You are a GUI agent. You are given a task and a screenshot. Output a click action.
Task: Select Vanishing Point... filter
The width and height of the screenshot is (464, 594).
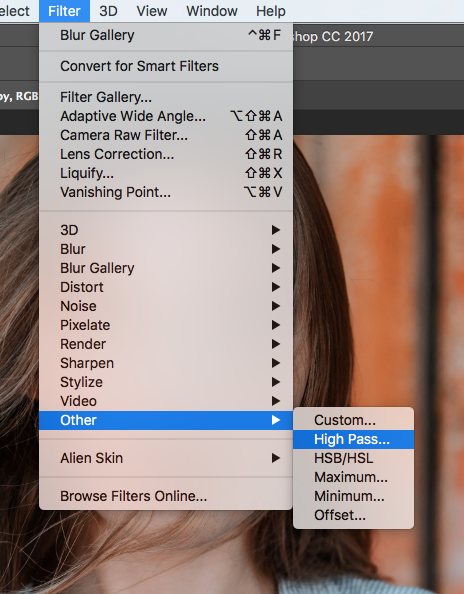tap(166, 192)
